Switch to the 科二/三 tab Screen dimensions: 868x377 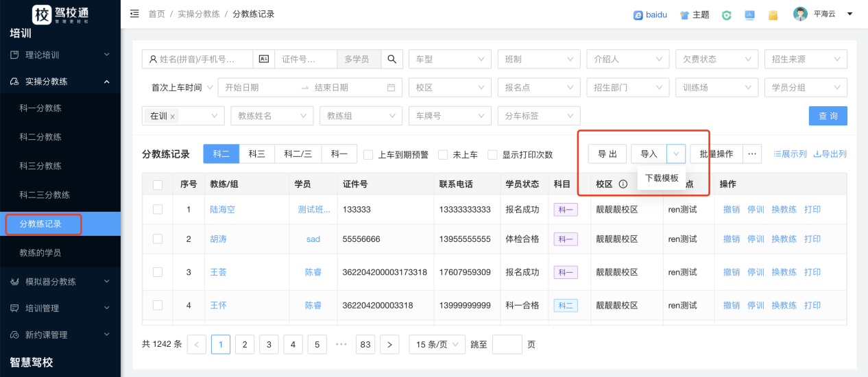point(298,154)
